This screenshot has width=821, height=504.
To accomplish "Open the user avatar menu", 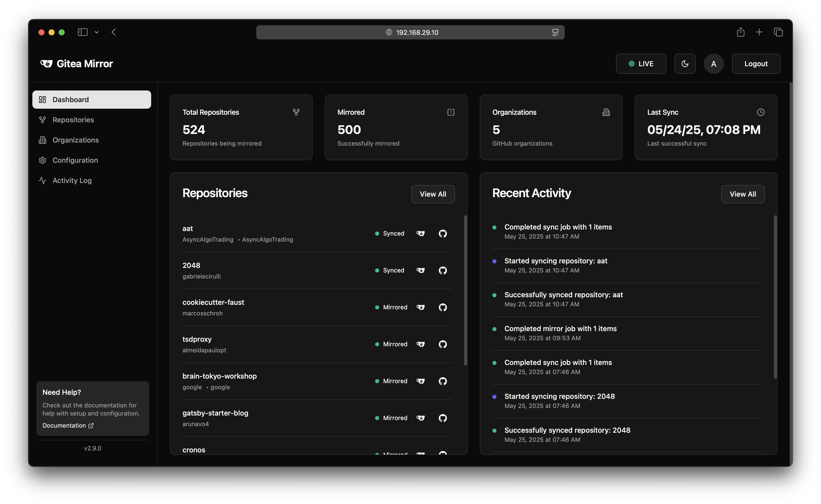I will [x=713, y=63].
